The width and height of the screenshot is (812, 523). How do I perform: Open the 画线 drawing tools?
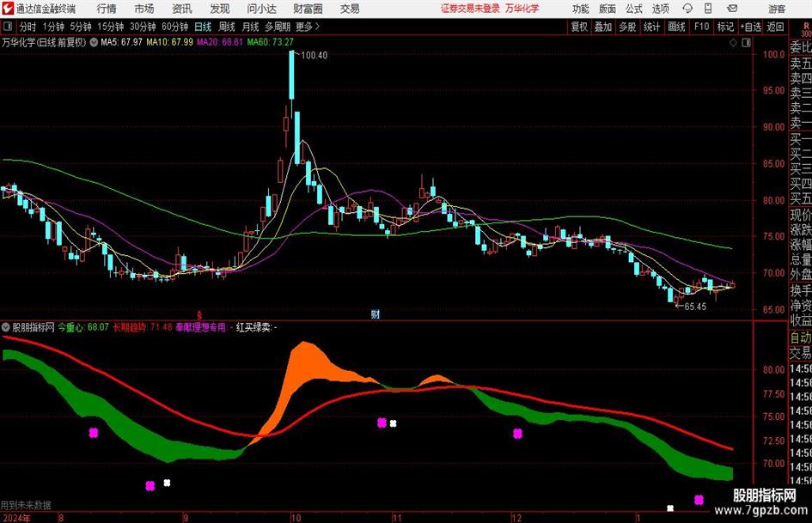pyautogui.click(x=676, y=27)
